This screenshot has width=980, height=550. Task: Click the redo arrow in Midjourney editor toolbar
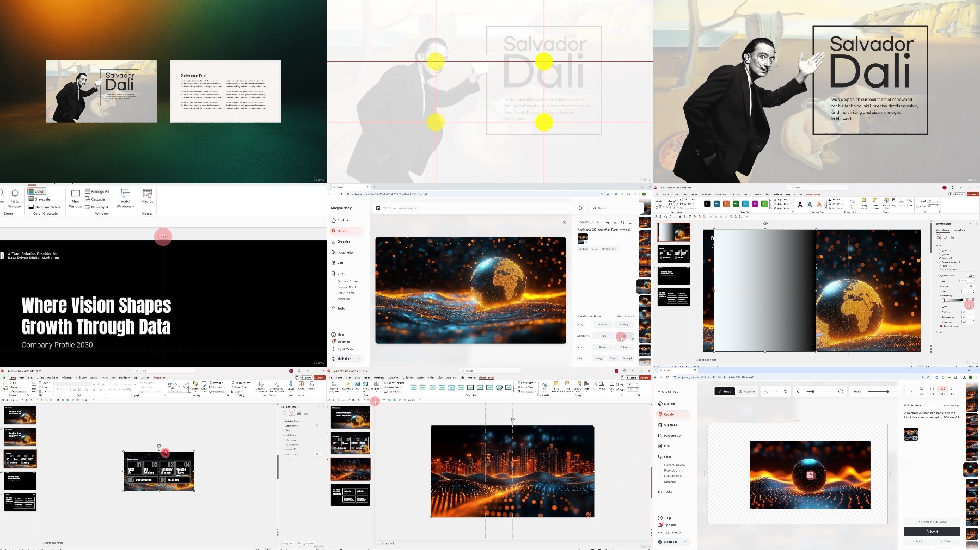[x=776, y=391]
